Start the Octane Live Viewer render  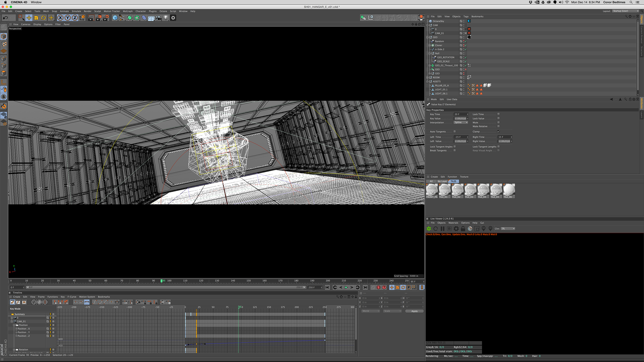coord(429,229)
